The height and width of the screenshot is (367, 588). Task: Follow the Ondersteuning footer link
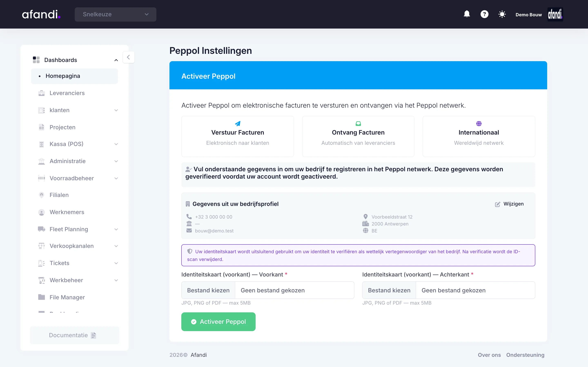[x=525, y=355]
